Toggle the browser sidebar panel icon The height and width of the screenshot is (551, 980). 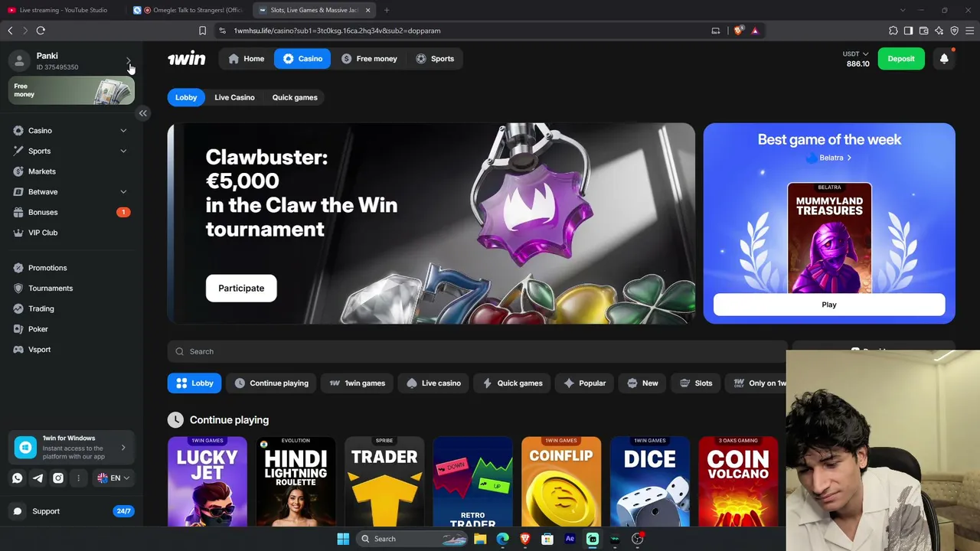908,31
